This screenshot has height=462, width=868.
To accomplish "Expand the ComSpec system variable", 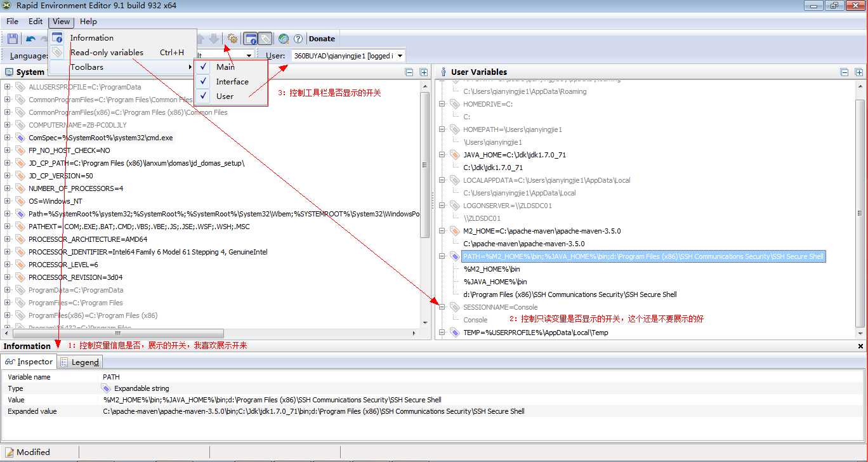I will tap(8, 138).
